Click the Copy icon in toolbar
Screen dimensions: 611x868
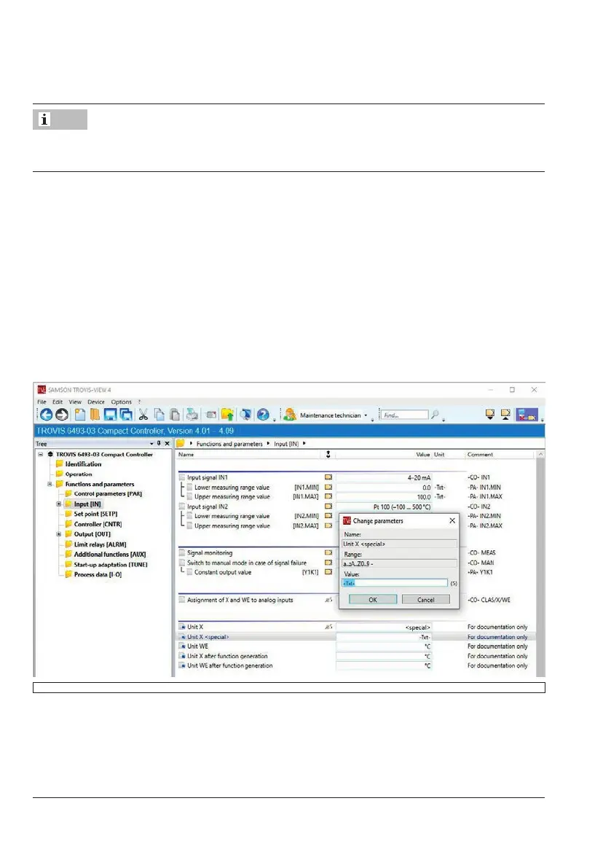click(x=159, y=415)
